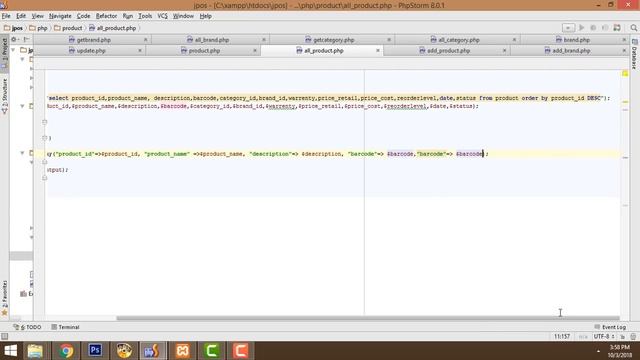
Task: Open the UTF-8 encoding selector
Action: pos(604,337)
